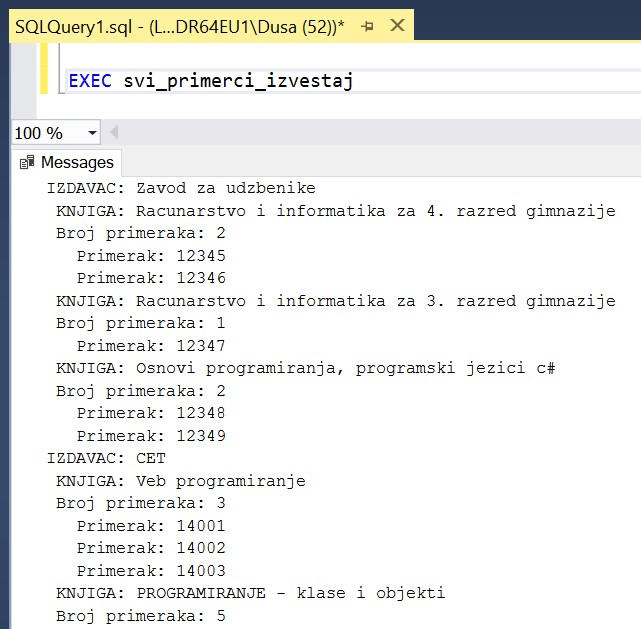This screenshot has height=629, width=641.
Task: Pin the SQLQuery1.sql document tab
Action: (367, 27)
